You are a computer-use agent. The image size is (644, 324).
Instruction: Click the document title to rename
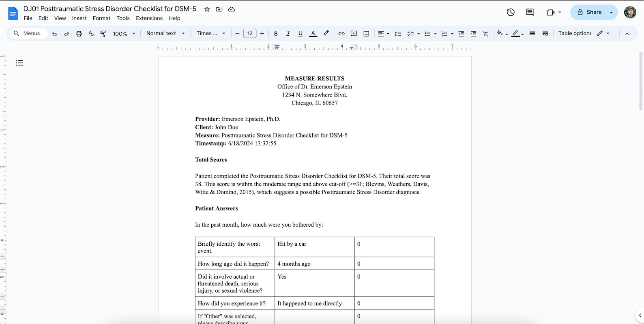coord(109,9)
